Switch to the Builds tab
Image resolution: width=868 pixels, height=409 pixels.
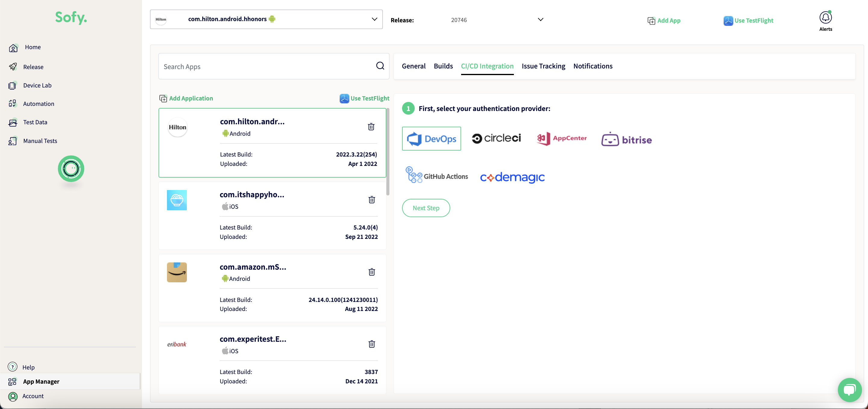coord(443,66)
